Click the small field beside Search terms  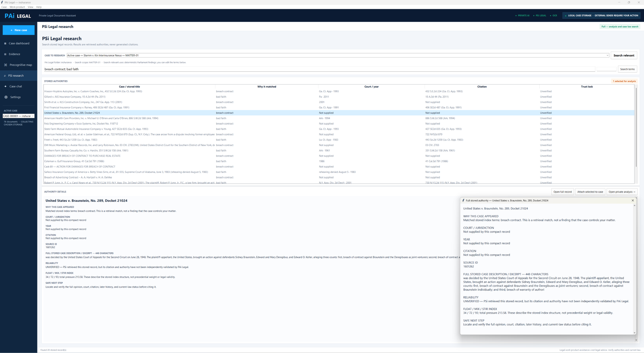coord(606,69)
